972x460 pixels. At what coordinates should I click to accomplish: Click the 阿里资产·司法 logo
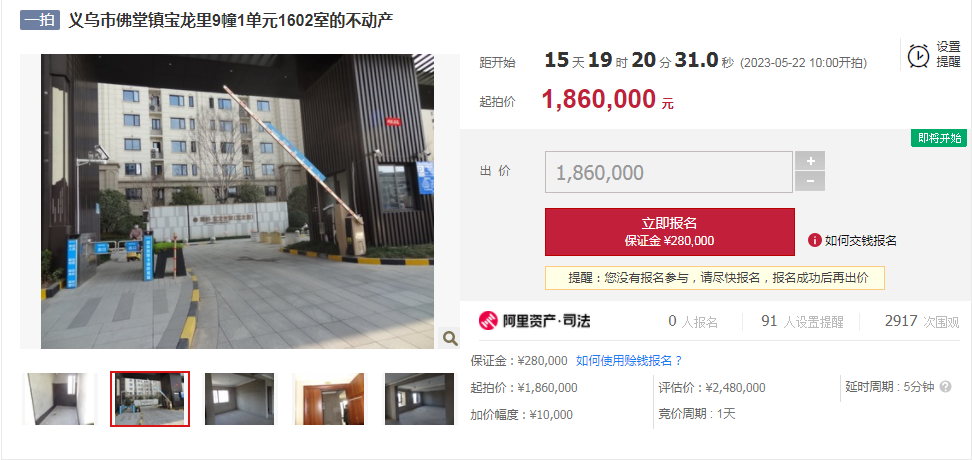coord(534,321)
